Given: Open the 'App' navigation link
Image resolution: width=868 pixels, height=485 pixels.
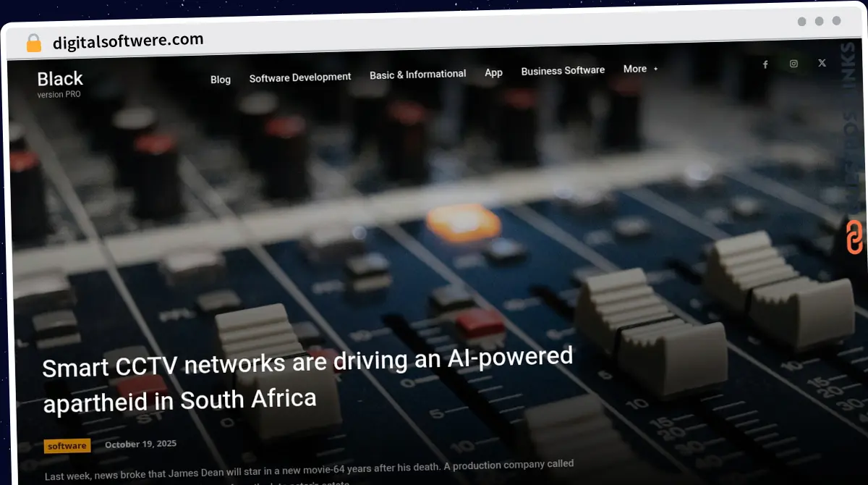Looking at the screenshot, I should 493,72.
